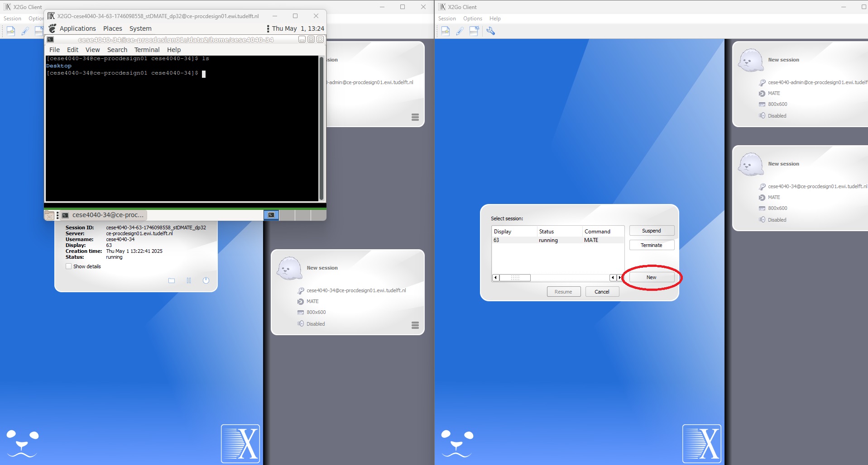Open the Applications menu in MATE panel

78,28
